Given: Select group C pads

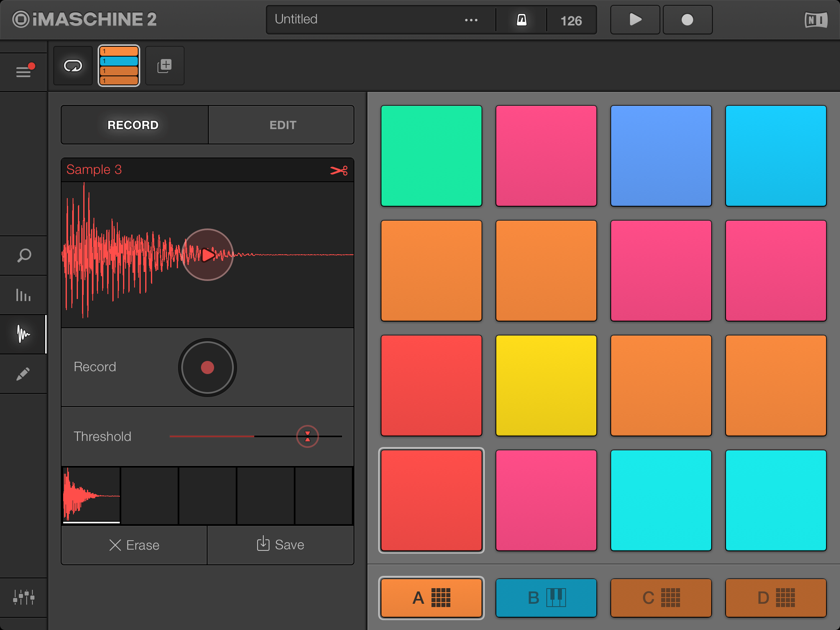Looking at the screenshot, I should tap(661, 598).
